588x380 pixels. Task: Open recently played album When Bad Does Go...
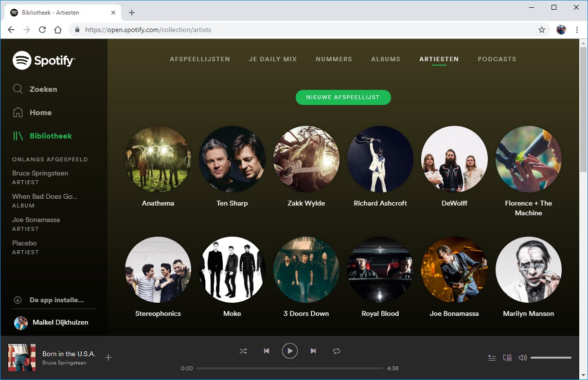point(45,196)
